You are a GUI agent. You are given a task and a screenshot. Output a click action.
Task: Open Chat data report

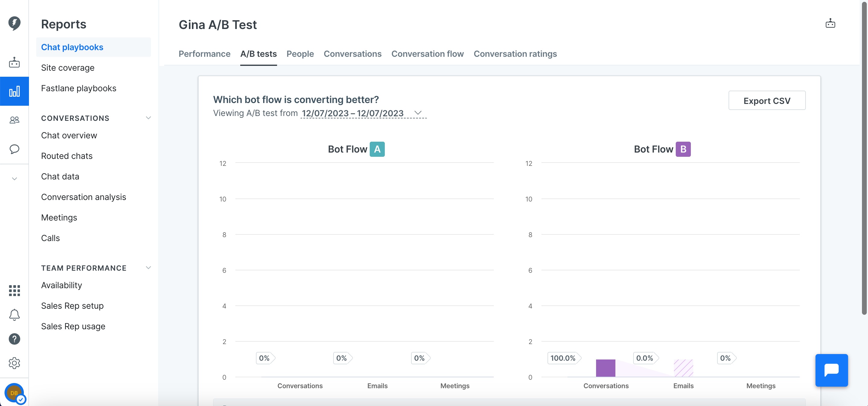coord(60,177)
